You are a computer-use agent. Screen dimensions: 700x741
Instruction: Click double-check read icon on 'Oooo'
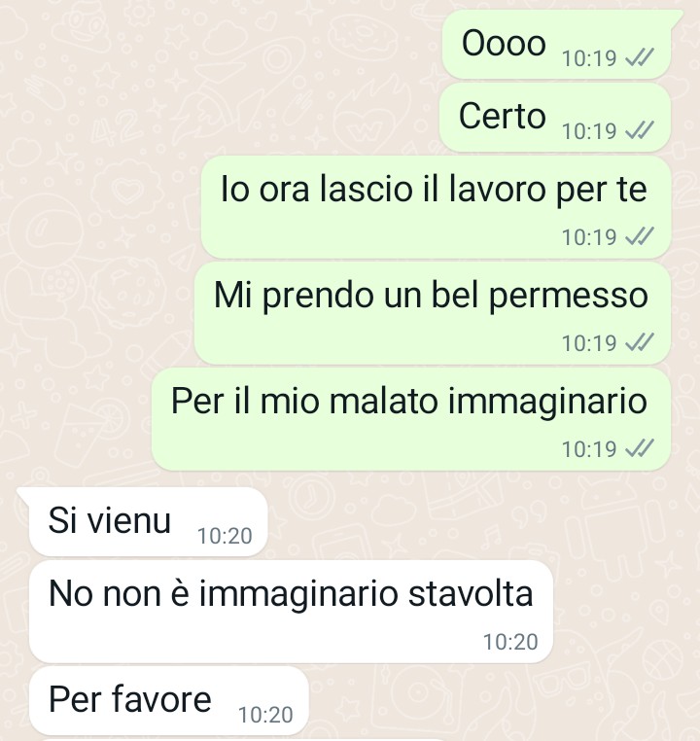[640, 58]
